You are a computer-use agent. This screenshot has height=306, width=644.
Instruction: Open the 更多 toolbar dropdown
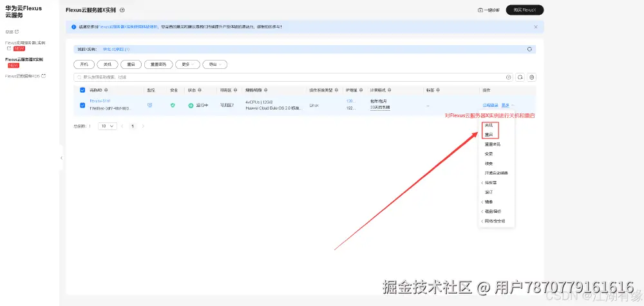tap(187, 64)
